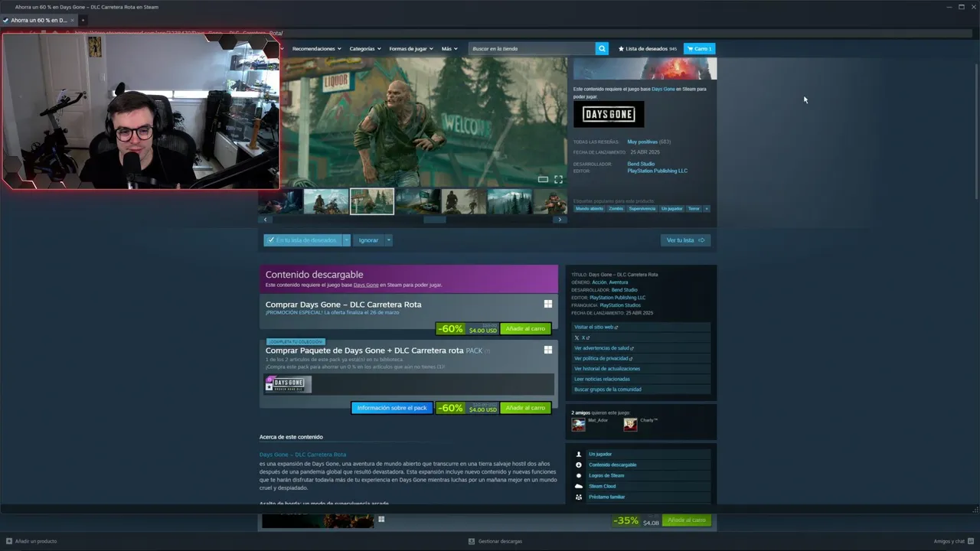Screen dimensions: 980x551
Task: Click Ver historial de actualizaciones link
Action: pyautogui.click(x=607, y=369)
